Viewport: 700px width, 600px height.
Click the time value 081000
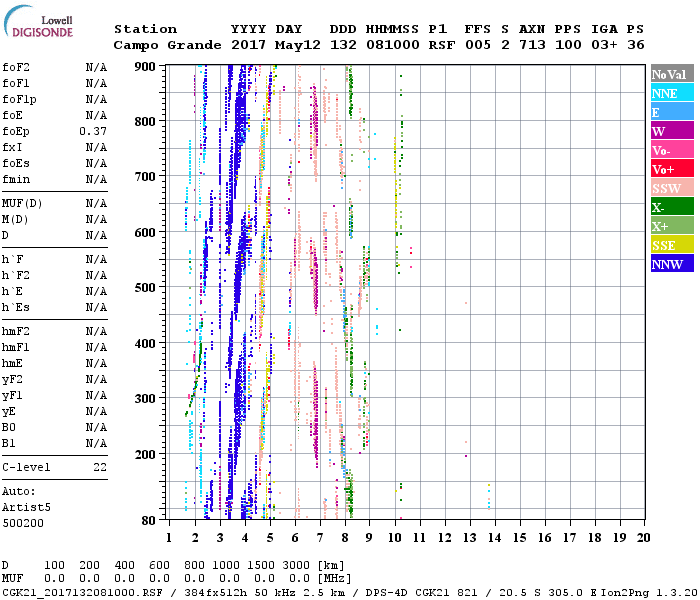pos(392,45)
